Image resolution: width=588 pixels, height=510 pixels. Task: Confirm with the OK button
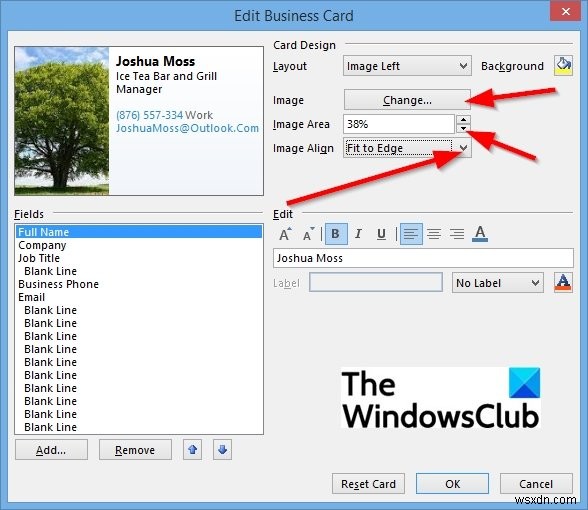452,484
